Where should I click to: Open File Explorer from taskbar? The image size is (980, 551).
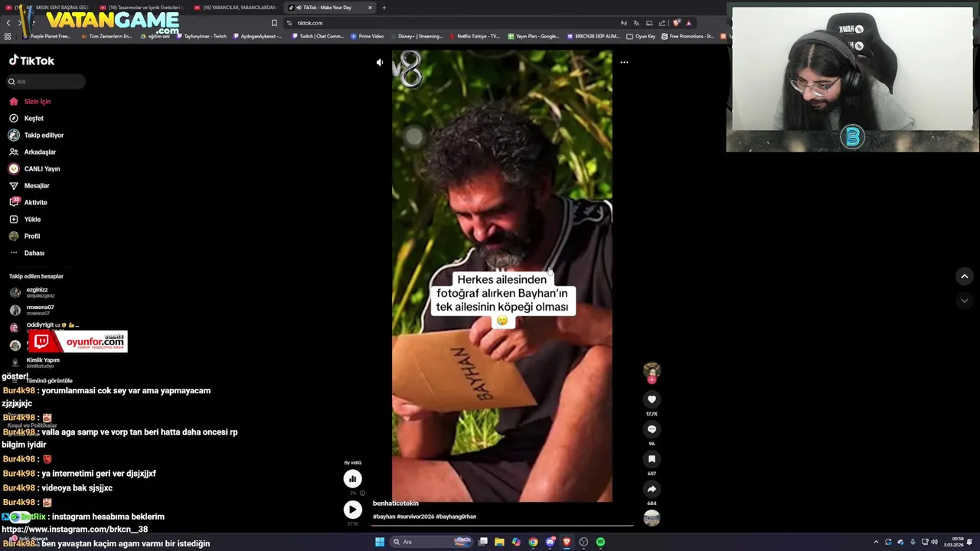click(x=499, y=542)
